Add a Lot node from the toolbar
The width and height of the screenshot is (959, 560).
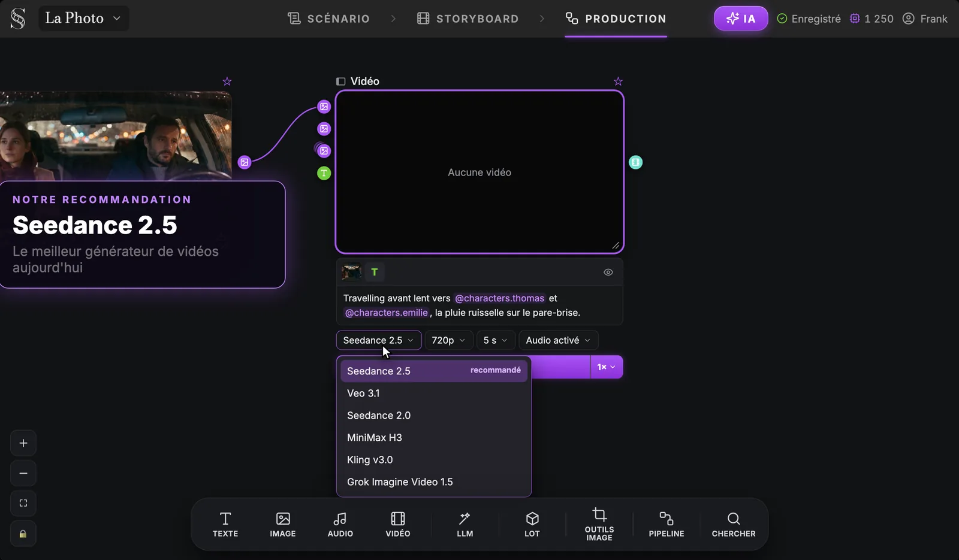(x=532, y=525)
